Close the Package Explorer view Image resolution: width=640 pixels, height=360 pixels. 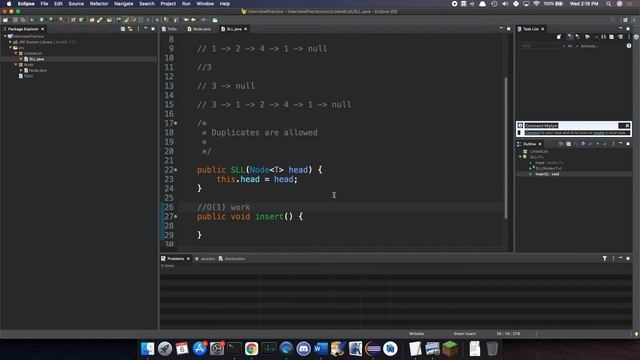(x=42, y=29)
